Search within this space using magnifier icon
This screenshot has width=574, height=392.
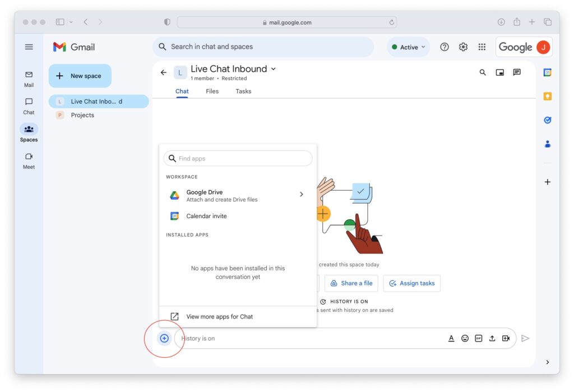[483, 72]
